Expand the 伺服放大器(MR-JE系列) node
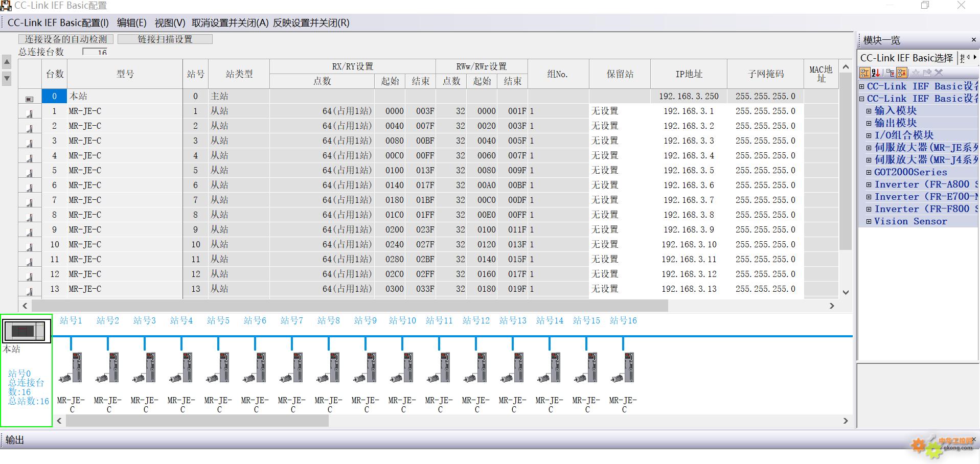 [869, 148]
